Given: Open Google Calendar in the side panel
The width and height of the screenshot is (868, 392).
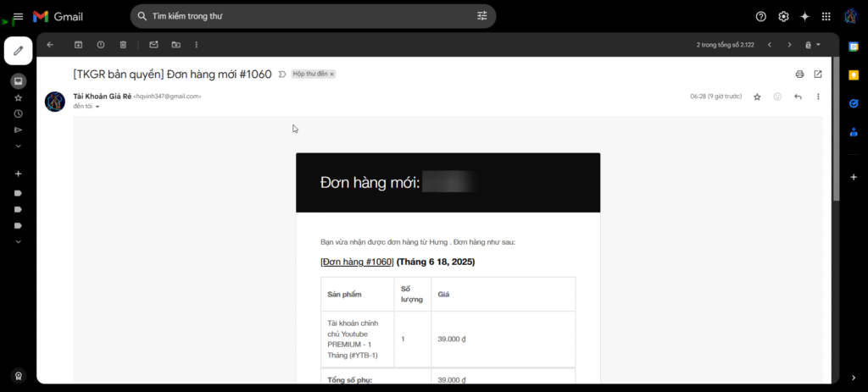Looking at the screenshot, I should coord(854,47).
